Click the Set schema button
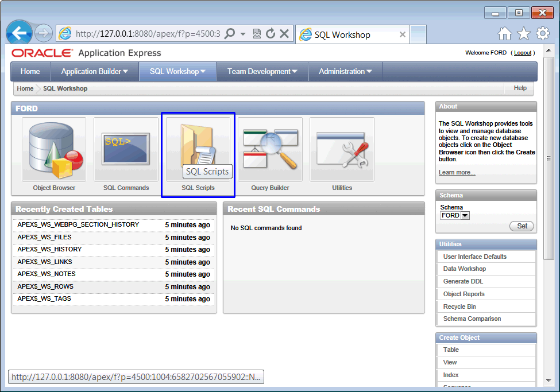 tap(522, 226)
